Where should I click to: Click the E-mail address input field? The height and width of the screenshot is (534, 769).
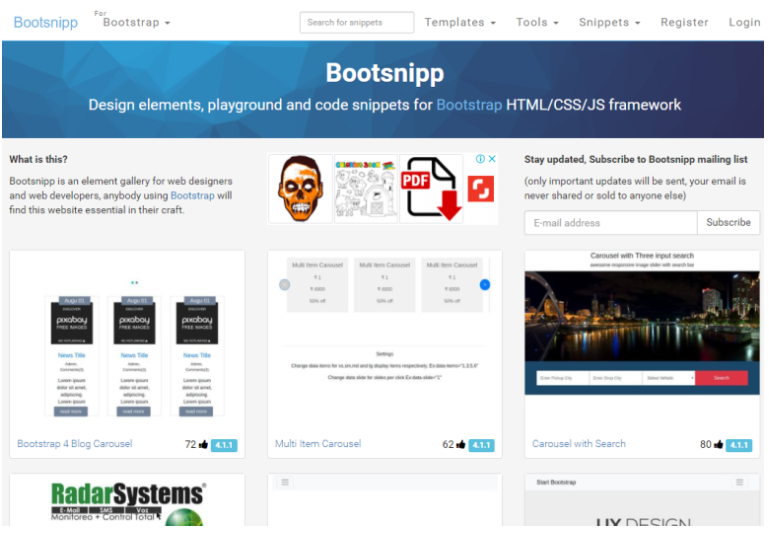(x=611, y=223)
